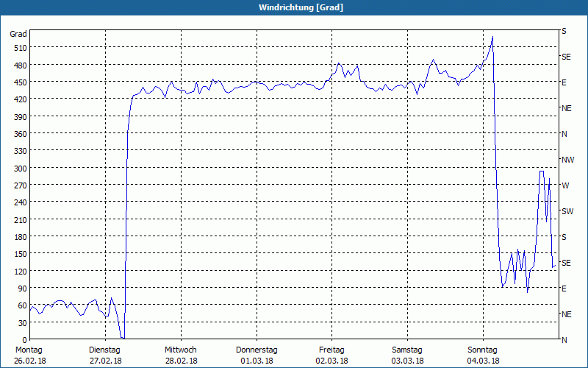Click the 270 degree axis label
Image resolution: width=588 pixels, height=368 pixels.
click(21, 185)
